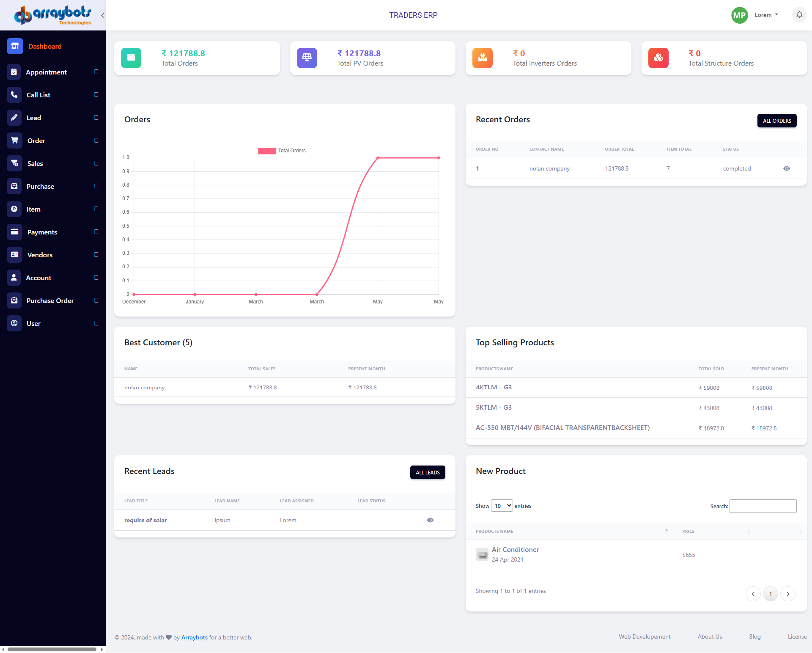Open the Arraybots footer link
812x653 pixels.
pyautogui.click(x=194, y=637)
